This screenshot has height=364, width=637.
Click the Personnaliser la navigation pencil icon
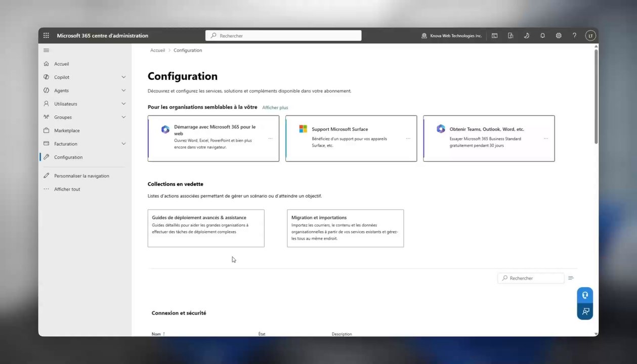coord(47,176)
